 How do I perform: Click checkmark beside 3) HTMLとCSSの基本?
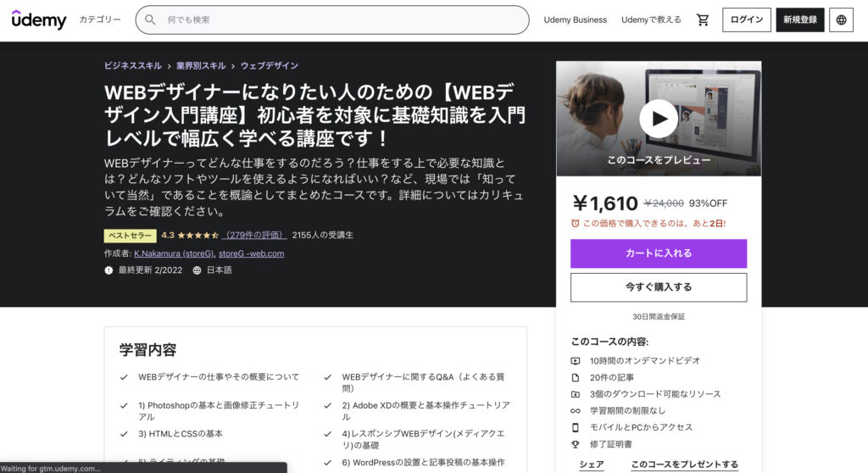124,434
